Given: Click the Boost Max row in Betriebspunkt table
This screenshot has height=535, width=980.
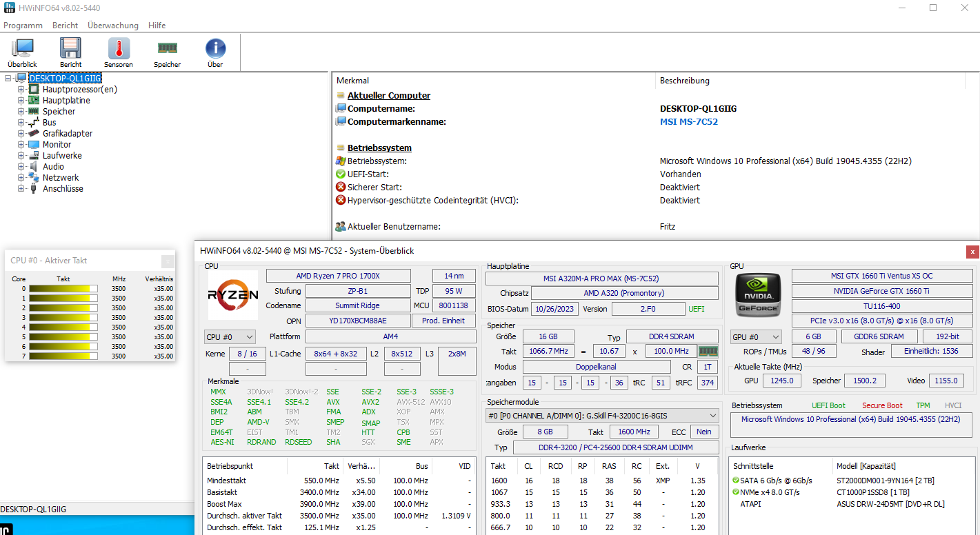Looking at the screenshot, I should [x=339, y=504].
